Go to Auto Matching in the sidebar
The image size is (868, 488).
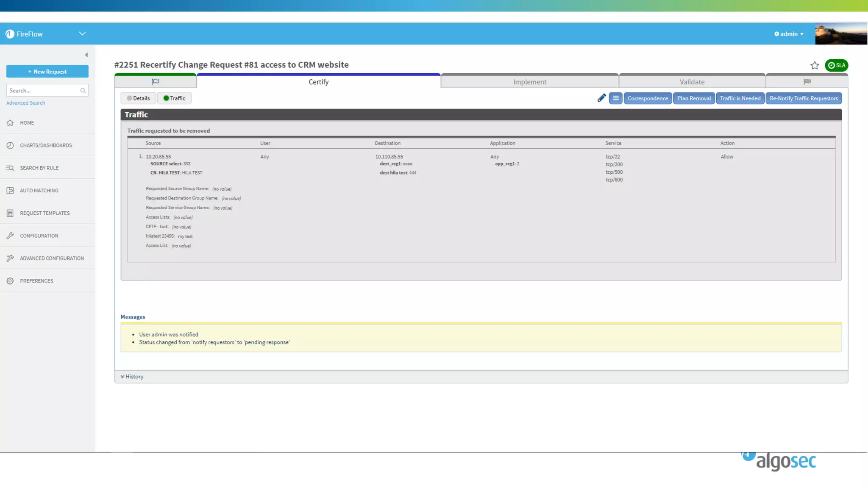(39, 191)
